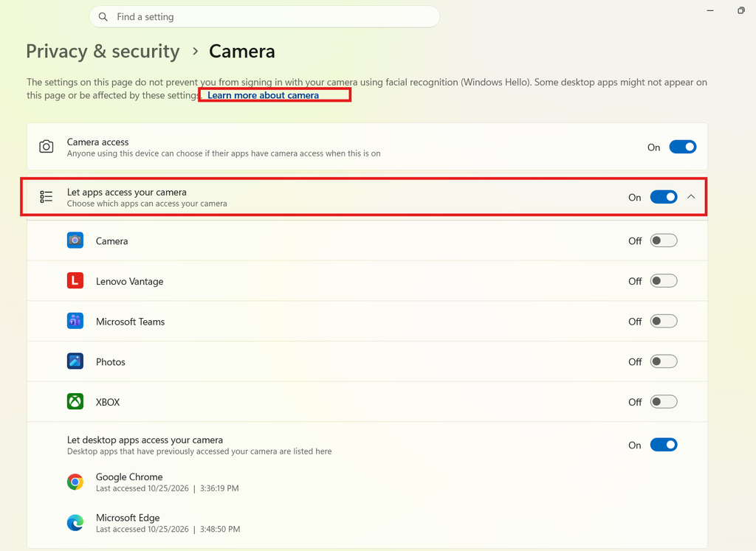Click the camera outline icon beside Camera access
The height and width of the screenshot is (551, 756).
[x=47, y=147]
